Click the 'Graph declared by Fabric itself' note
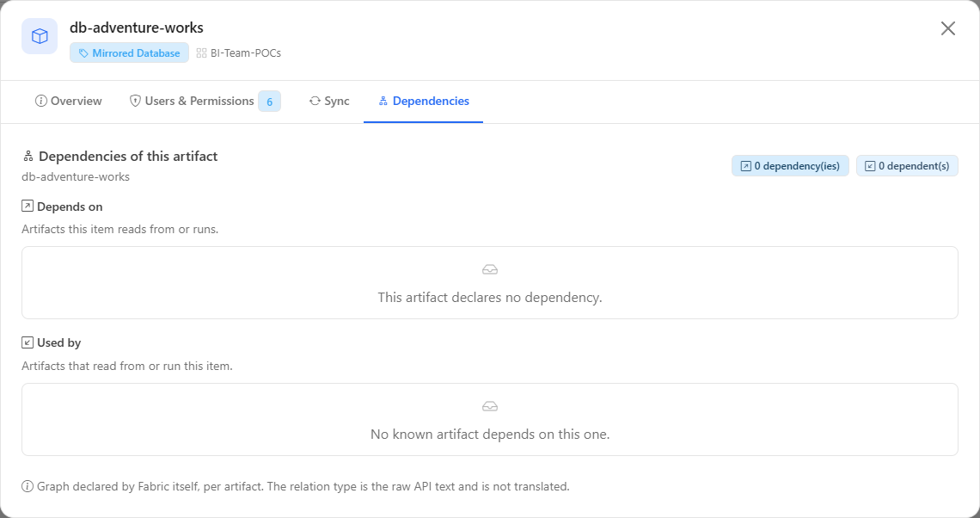The image size is (980, 518). coord(303,486)
